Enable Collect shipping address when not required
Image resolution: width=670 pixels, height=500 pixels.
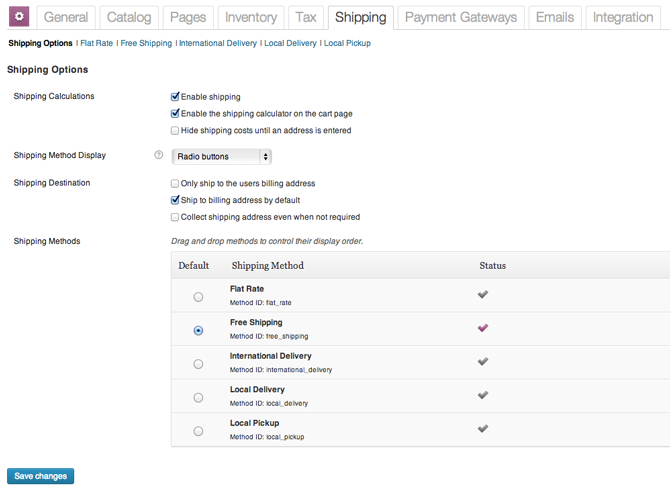click(175, 217)
